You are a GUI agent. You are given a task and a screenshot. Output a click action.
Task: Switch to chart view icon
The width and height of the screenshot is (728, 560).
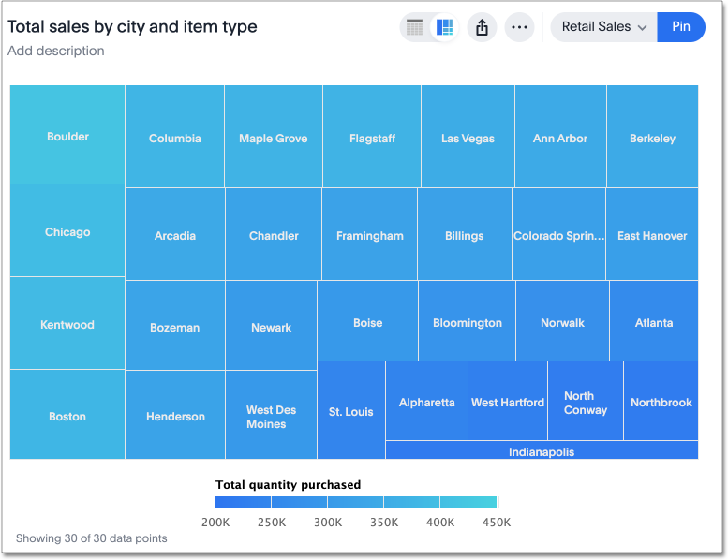(445, 27)
